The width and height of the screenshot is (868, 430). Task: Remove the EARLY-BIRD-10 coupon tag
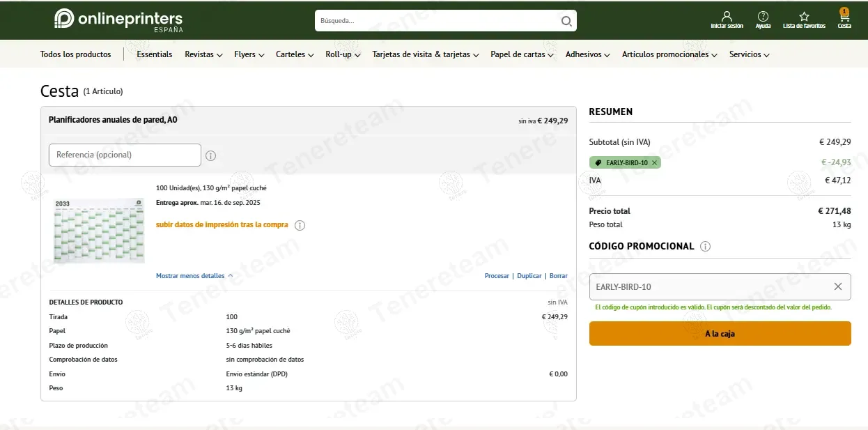654,162
